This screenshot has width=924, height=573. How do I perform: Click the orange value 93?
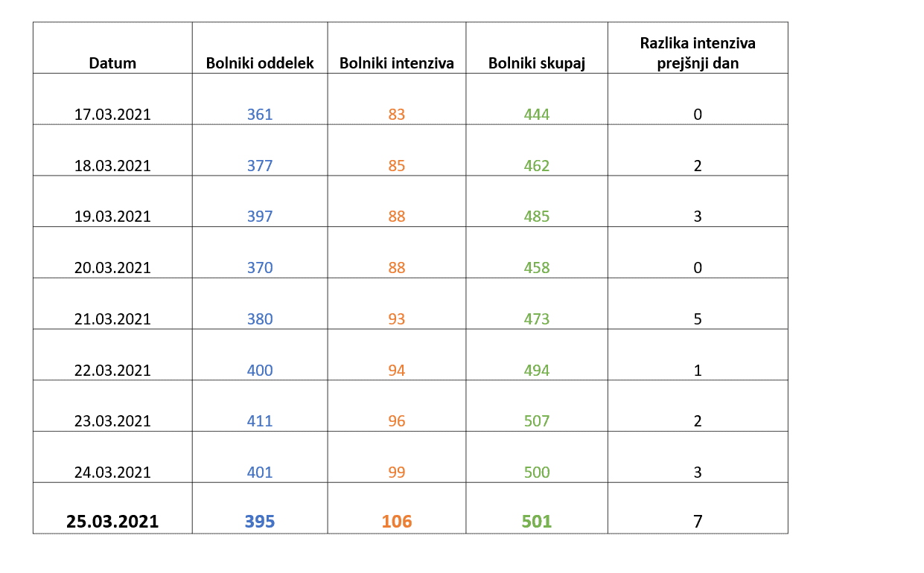point(397,319)
